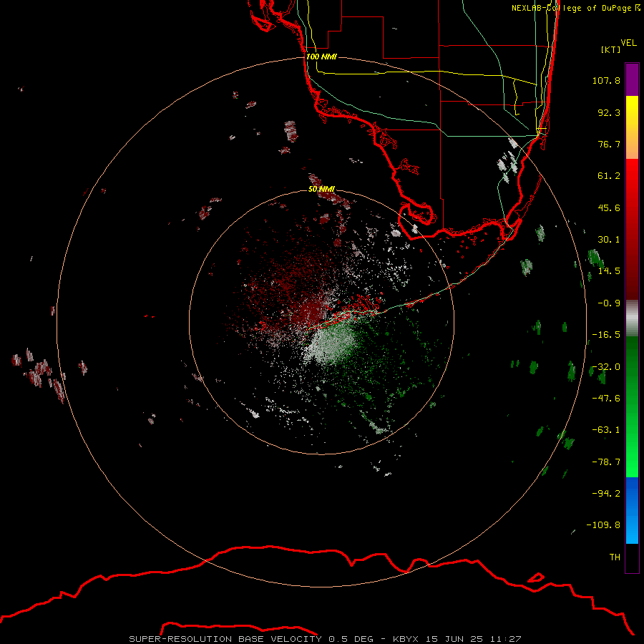Click the [KT] units label

pyautogui.click(x=610, y=49)
